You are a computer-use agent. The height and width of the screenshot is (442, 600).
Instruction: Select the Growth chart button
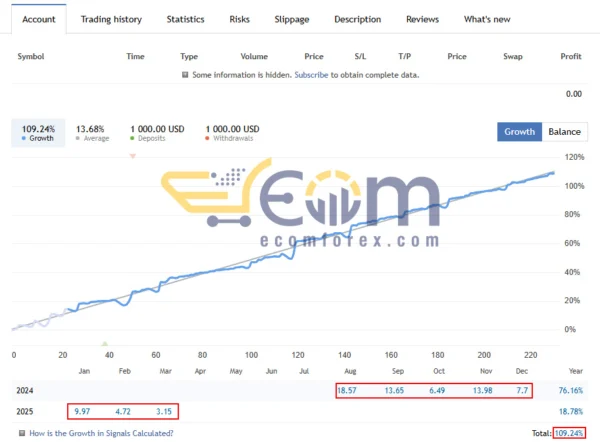(519, 131)
